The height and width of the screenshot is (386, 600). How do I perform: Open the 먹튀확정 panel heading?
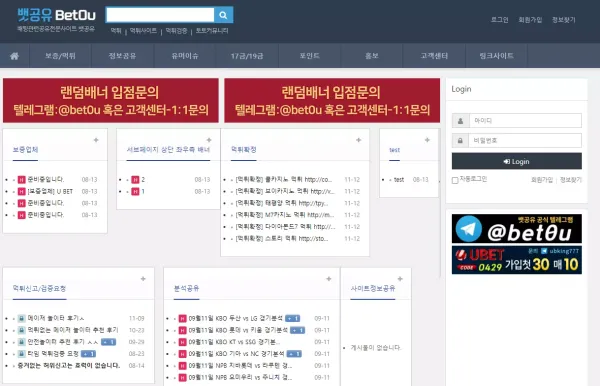click(244, 150)
